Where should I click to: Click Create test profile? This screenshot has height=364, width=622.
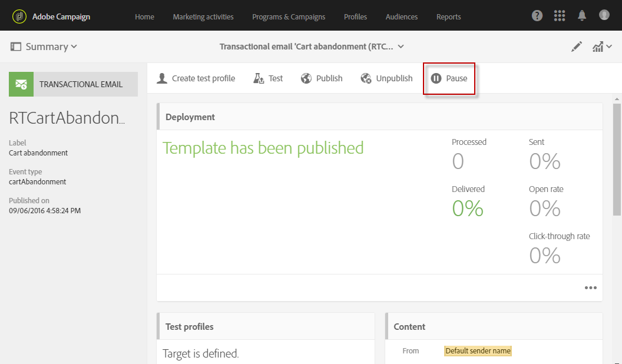coord(196,78)
